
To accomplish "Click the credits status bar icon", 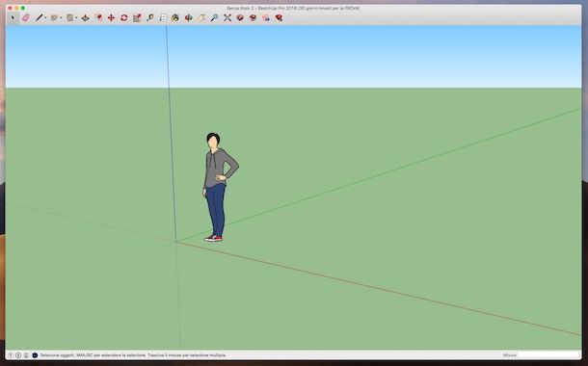I will (18, 355).
